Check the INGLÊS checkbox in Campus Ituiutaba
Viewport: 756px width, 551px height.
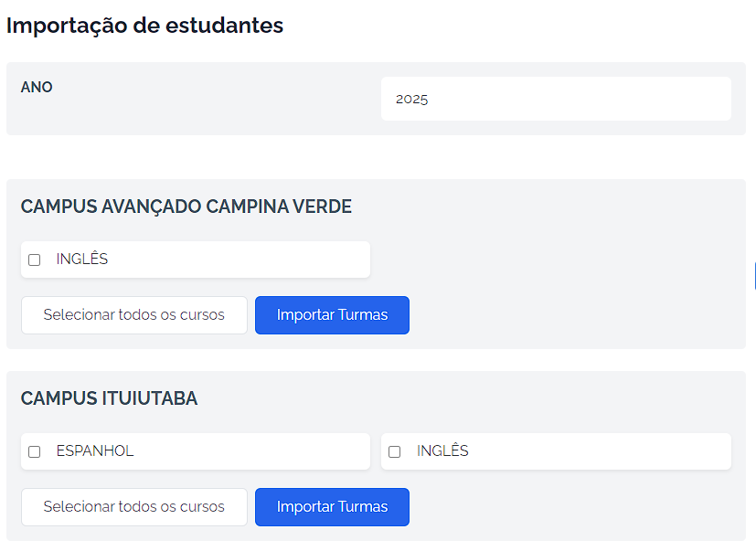(395, 451)
